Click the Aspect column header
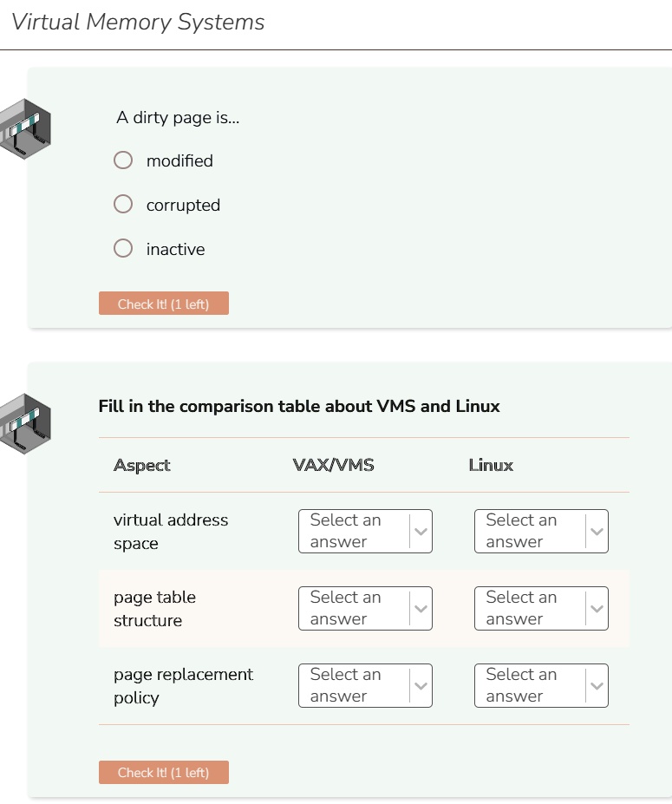The image size is (672, 804). pyautogui.click(x=140, y=465)
